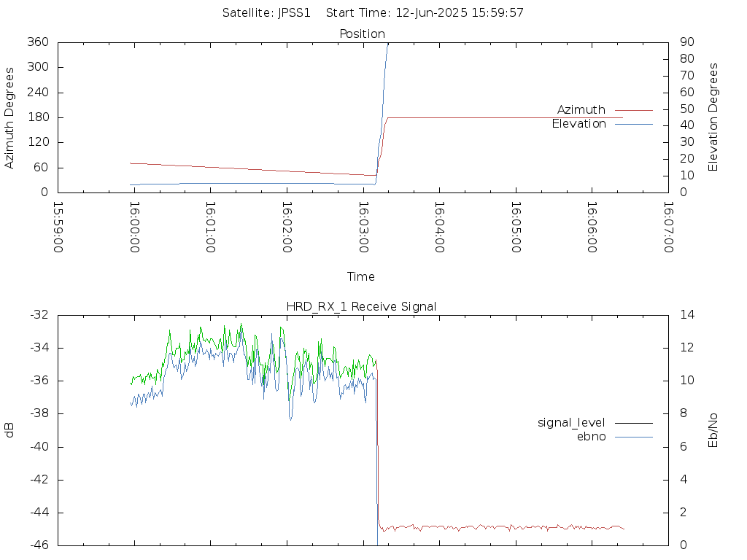Screen dimensions: 747x560
Task: Click the "60" tick on the Elevation Degrees axis
Action: [x=687, y=93]
